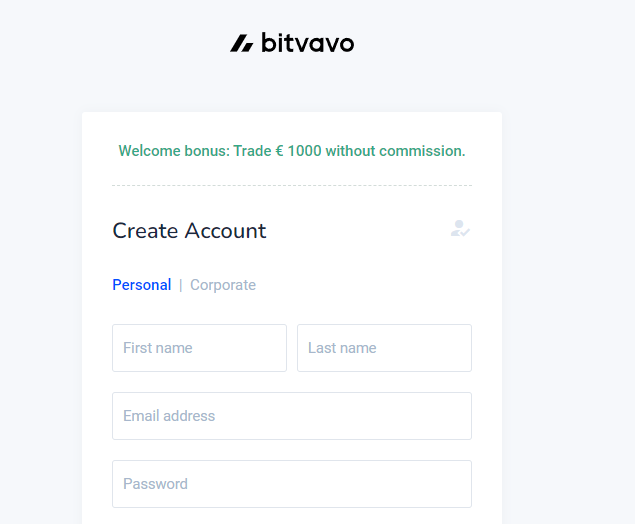
Task: Click the Password placeholder text
Action: tap(156, 484)
